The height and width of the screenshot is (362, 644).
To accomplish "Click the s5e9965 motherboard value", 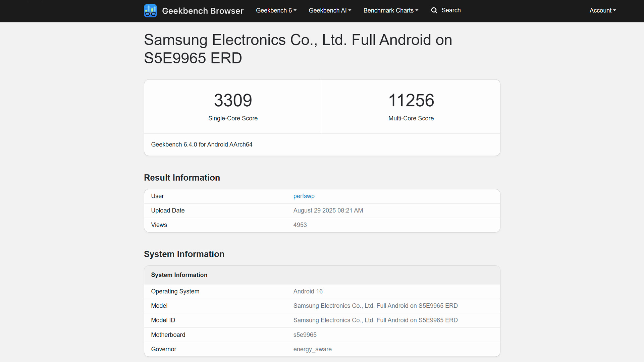I will 305,335.
